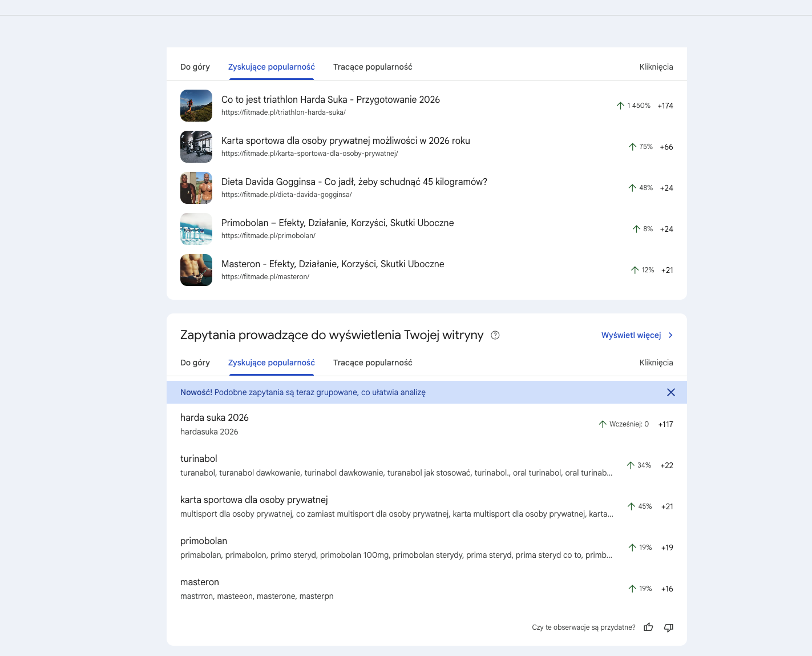The image size is (812, 656).
Task: Click Czy te obserwacje są przydatne? text
Action: click(584, 627)
